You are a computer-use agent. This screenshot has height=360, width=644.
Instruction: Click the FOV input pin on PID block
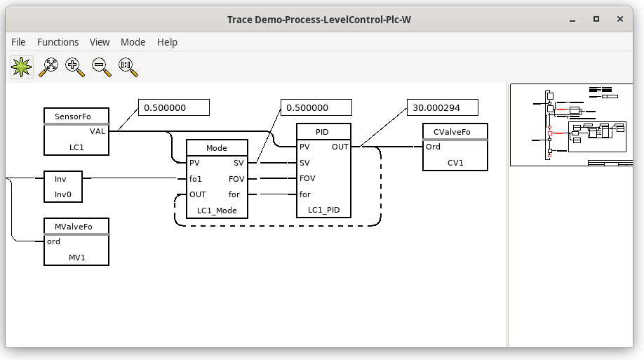point(307,178)
